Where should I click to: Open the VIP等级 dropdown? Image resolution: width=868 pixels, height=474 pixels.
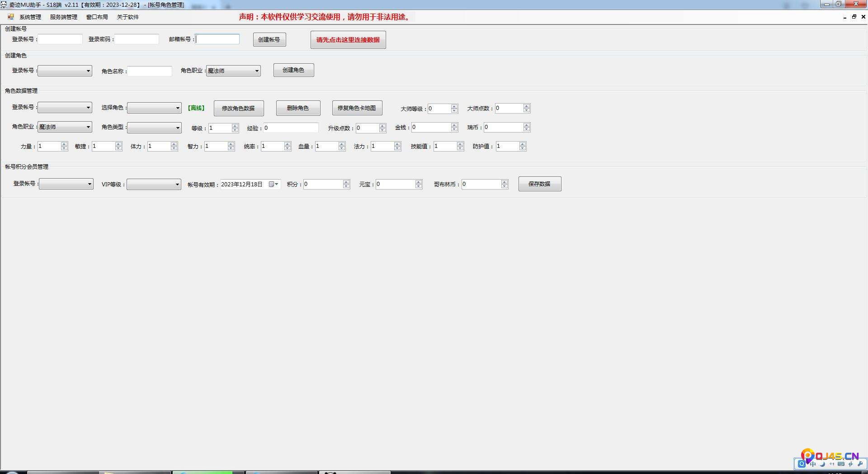[177, 185]
